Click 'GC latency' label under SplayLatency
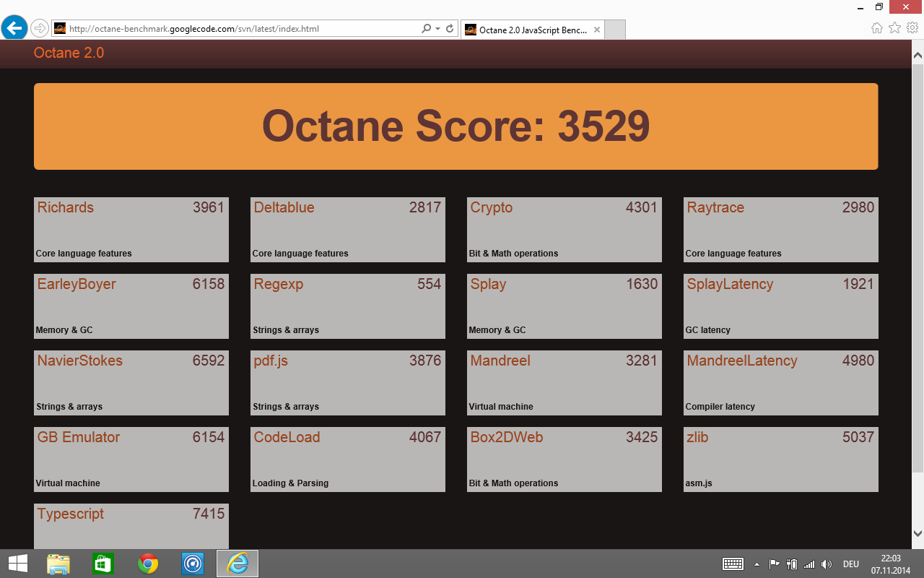 click(708, 330)
